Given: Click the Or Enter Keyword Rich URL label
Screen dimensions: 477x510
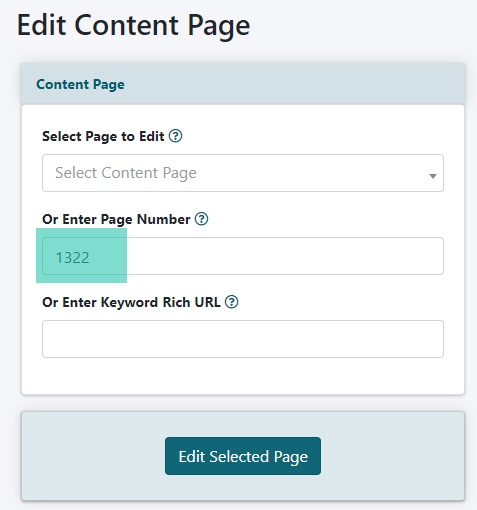Looking at the screenshot, I should coord(131,302).
